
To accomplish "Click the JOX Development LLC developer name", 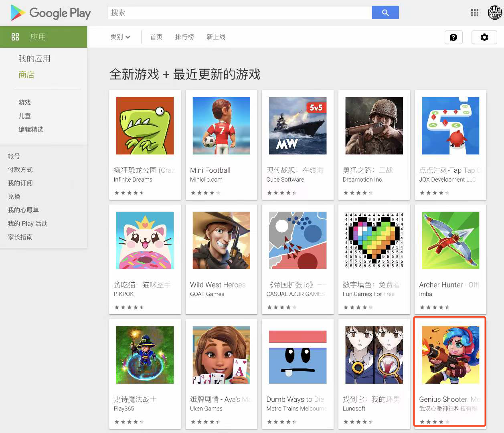I will [x=447, y=180].
